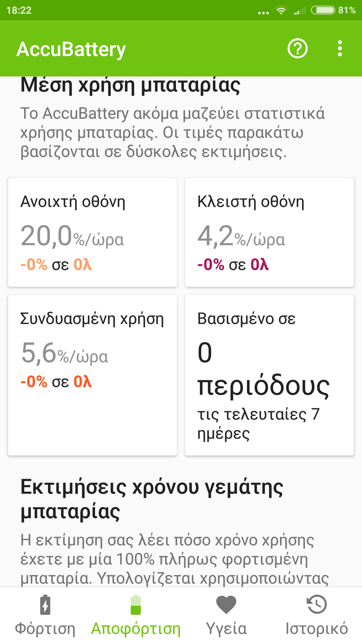This screenshot has width=362, height=644.
Task: Tap the Εκτιμήσεις χρόνου γεμάτης μπαταρίας heading
Action: 152,499
